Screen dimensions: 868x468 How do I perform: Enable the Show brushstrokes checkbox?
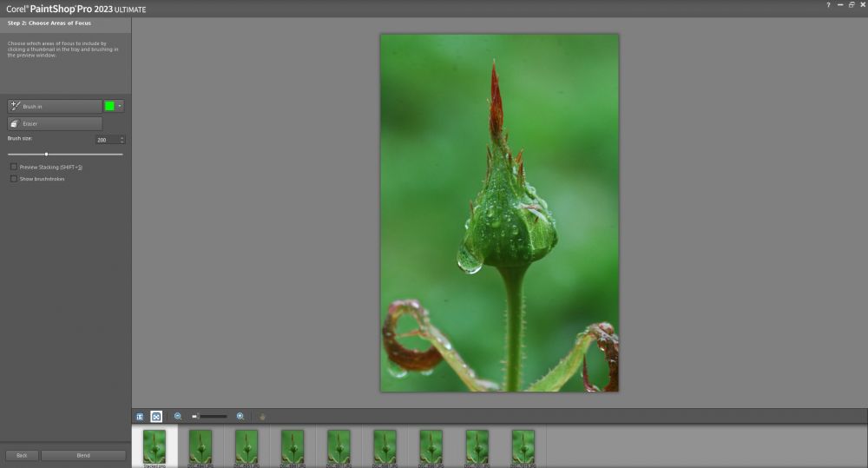click(13, 179)
